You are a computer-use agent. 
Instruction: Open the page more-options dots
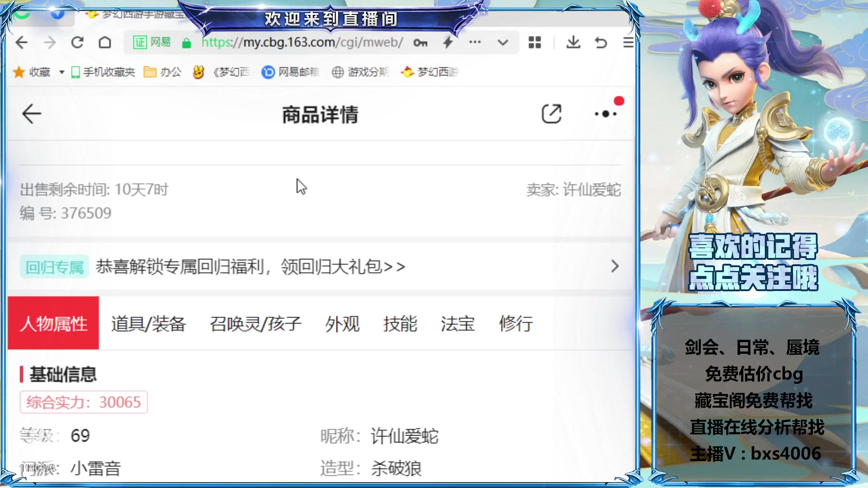(606, 114)
